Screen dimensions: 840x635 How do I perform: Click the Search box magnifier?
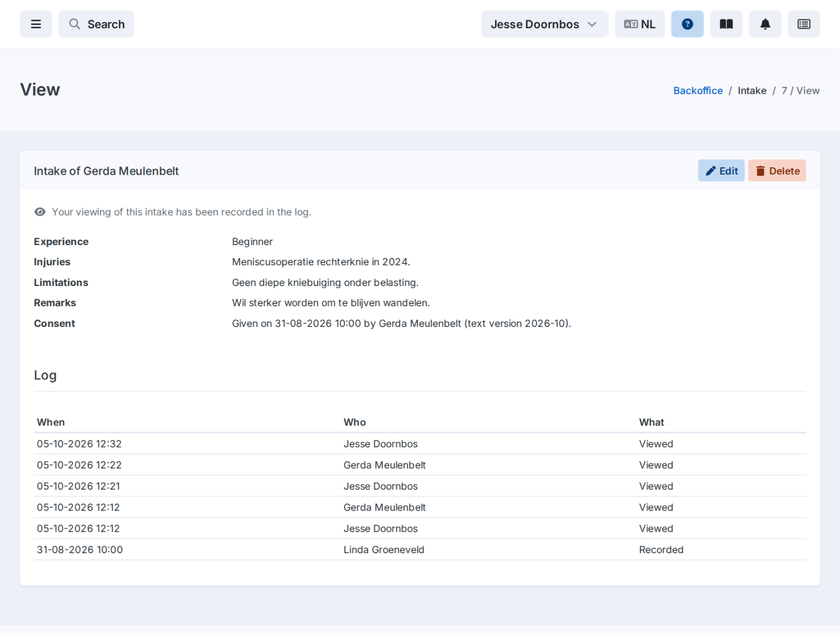point(75,24)
